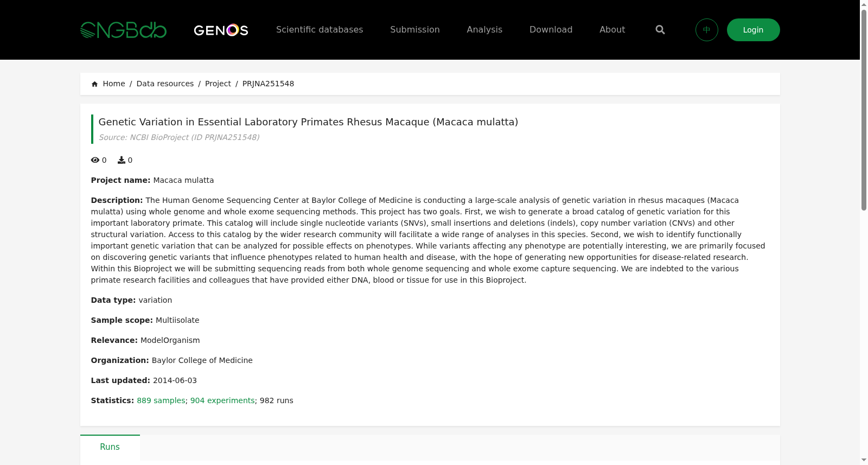Click 'Baylor College of Medicine' organization value
The width and height of the screenshot is (868, 465).
click(x=202, y=360)
